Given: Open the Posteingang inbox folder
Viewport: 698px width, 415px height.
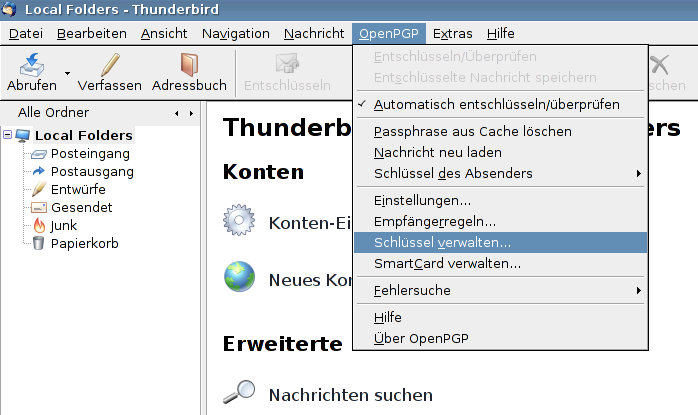Looking at the screenshot, I should point(90,154).
